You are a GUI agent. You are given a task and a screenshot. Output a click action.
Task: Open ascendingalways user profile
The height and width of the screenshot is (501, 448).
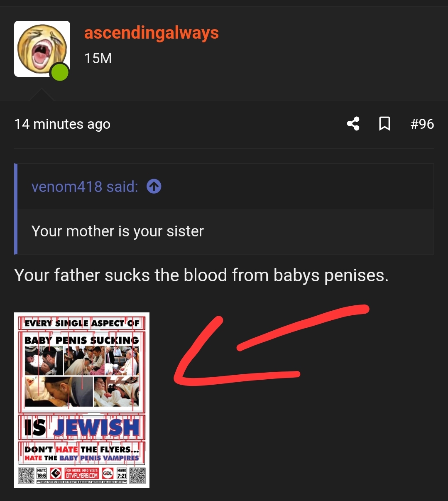[x=151, y=33]
